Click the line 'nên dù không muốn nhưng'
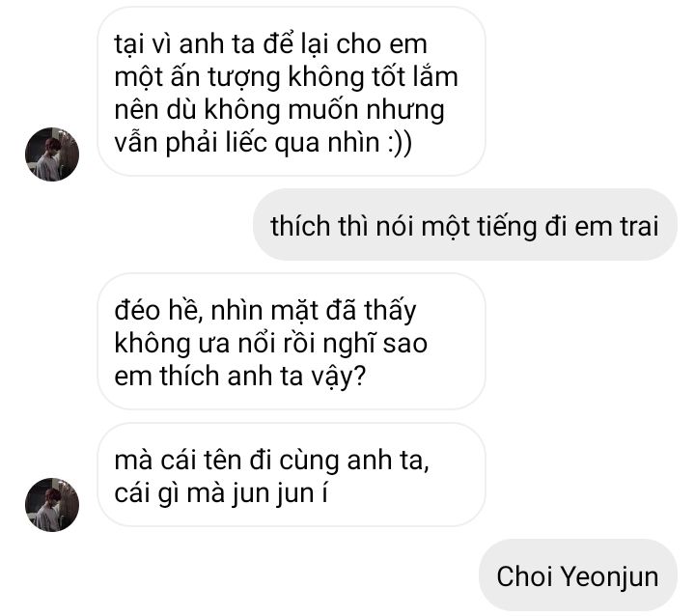 [279, 109]
